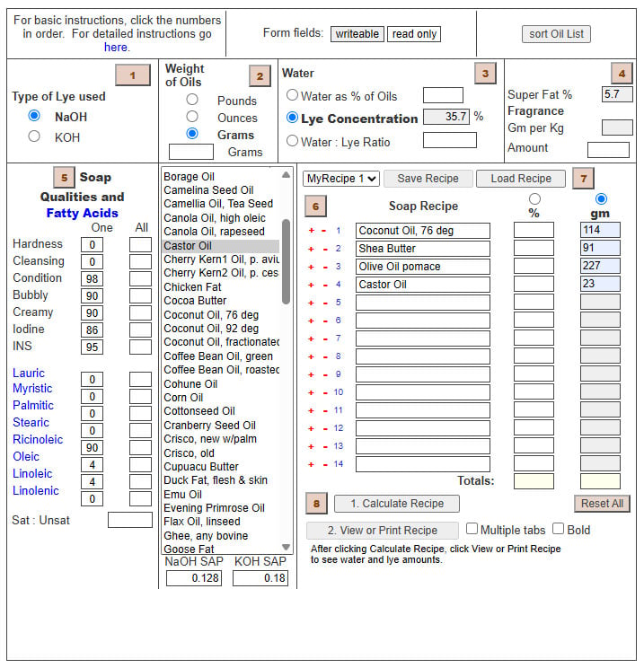Click Reset All button
The width and height of the screenshot is (644, 668).
tap(602, 504)
